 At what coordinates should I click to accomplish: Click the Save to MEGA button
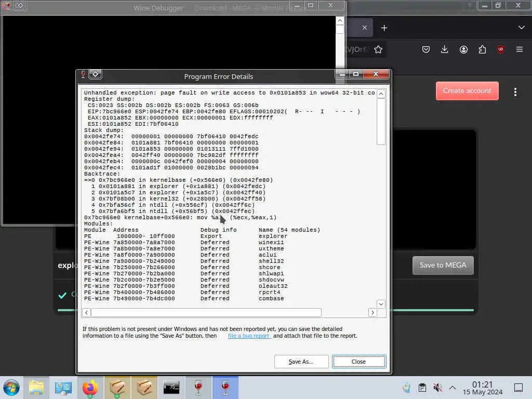pyautogui.click(x=443, y=265)
